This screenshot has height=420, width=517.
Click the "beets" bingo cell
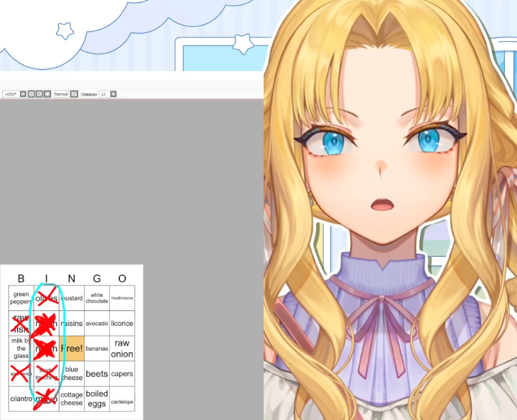(x=97, y=374)
